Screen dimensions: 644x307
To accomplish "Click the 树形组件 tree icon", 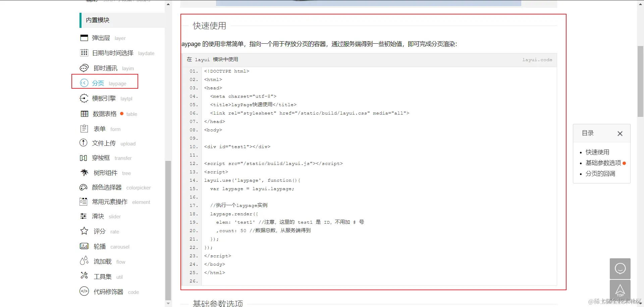I will (84, 172).
